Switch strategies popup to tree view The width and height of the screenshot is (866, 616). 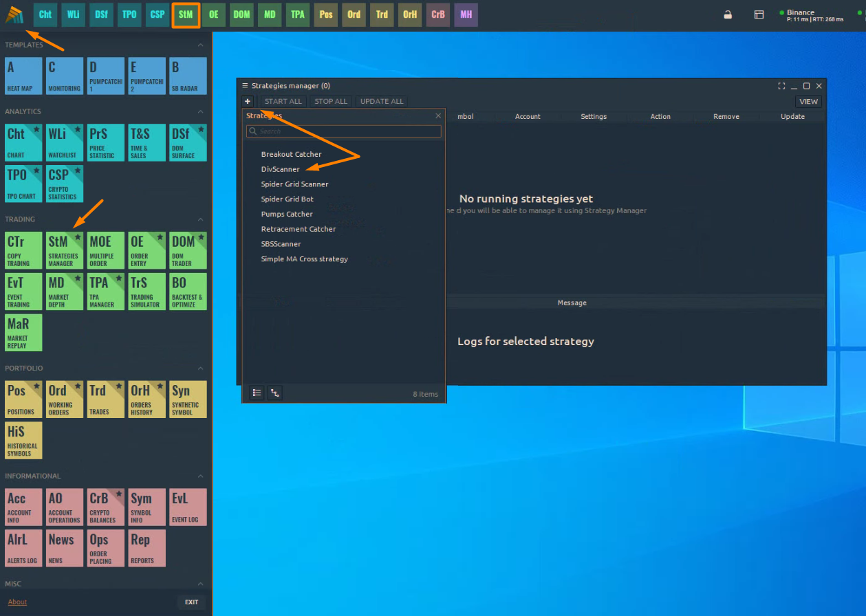click(x=274, y=393)
